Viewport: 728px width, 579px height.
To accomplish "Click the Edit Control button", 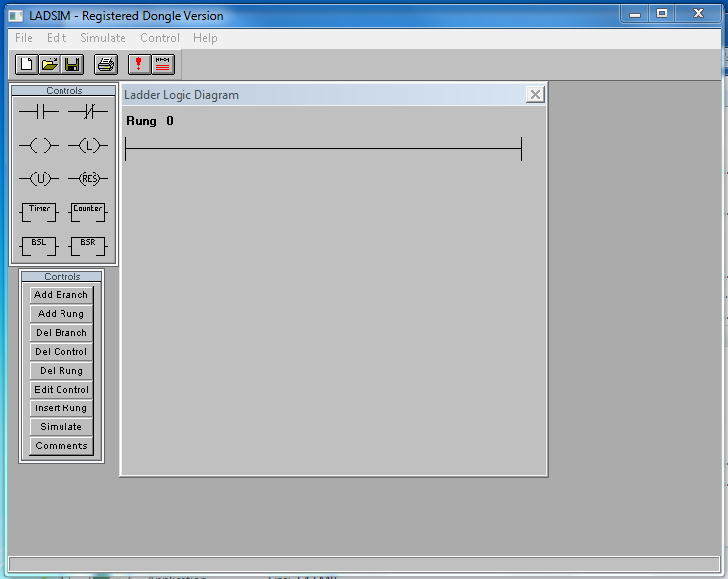I will 61,390.
